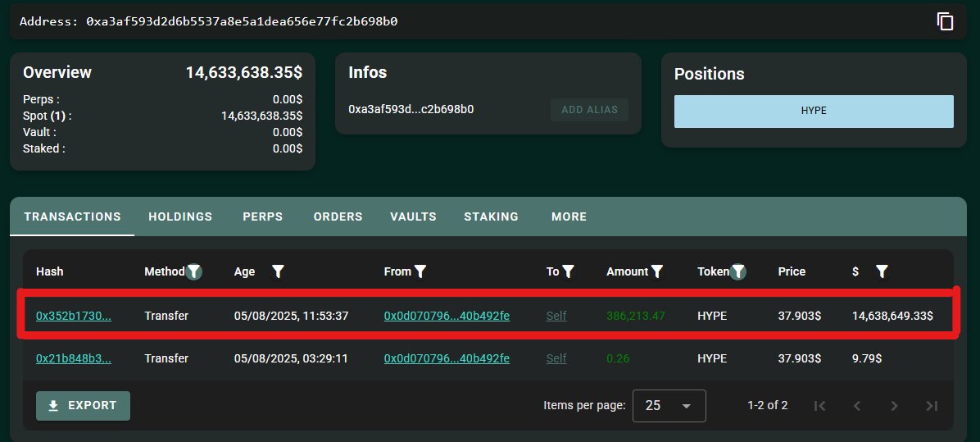Click the shortened address 0xa3af593d...c2b698b0 in Infos
The width and height of the screenshot is (980, 442).
tap(411, 109)
